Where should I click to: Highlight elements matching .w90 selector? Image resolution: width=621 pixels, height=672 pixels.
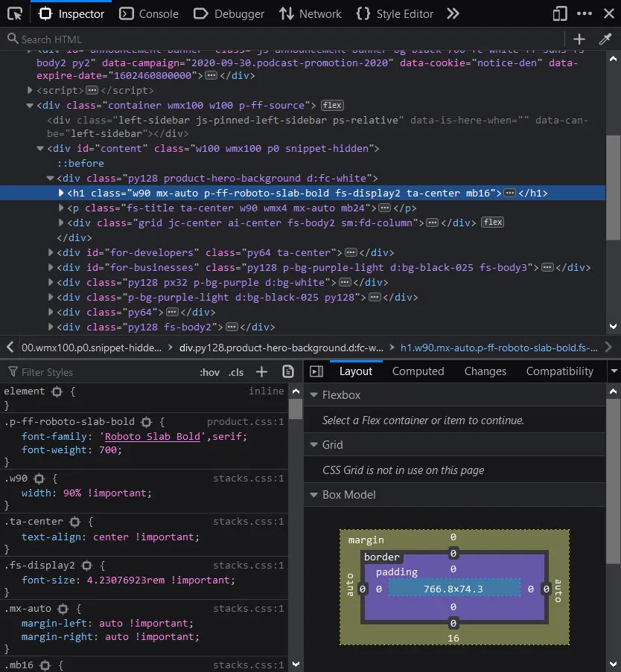coord(39,479)
